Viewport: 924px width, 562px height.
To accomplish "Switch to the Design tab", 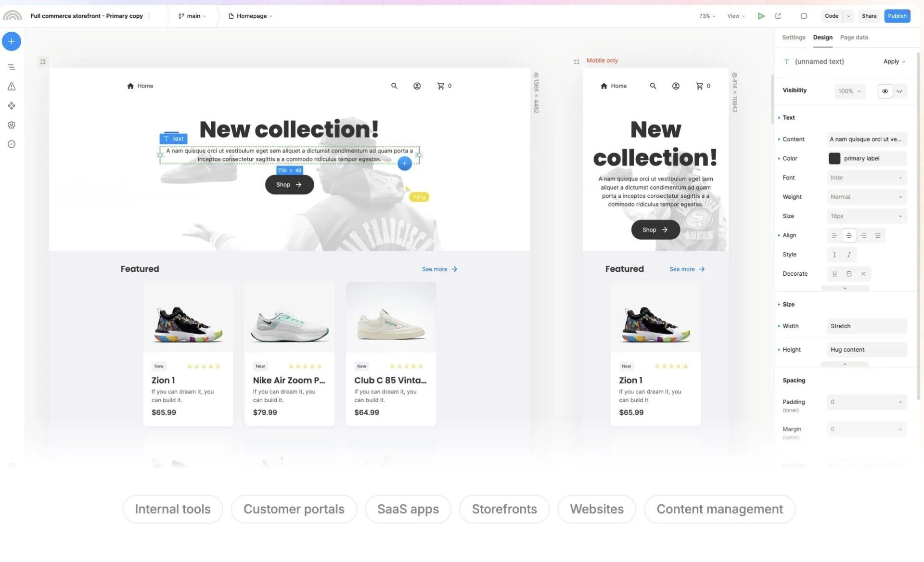I will (822, 38).
